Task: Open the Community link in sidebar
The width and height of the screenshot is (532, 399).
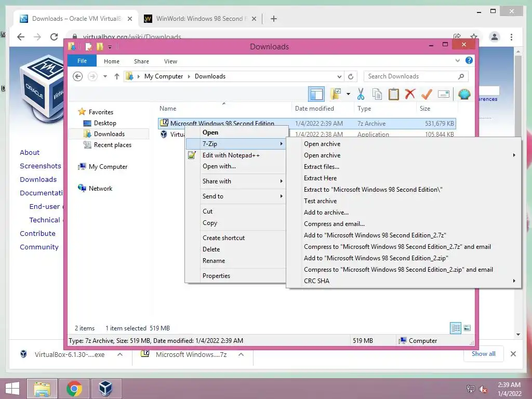Action: (x=39, y=247)
